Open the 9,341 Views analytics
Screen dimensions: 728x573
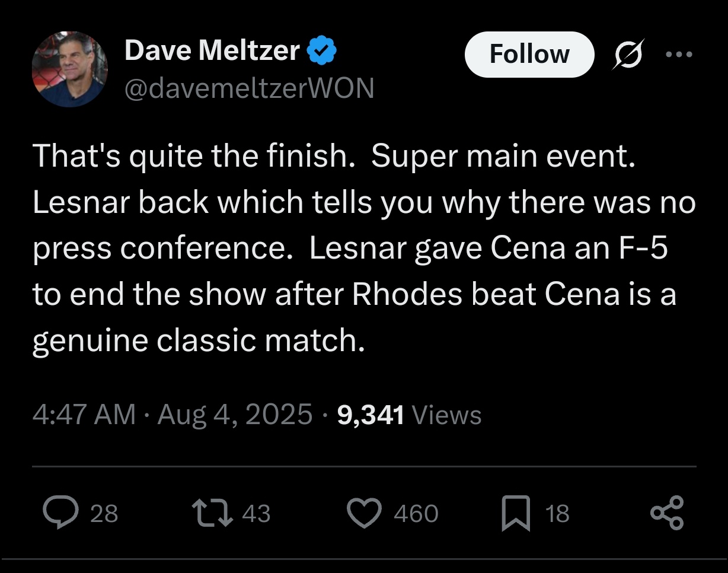click(409, 414)
